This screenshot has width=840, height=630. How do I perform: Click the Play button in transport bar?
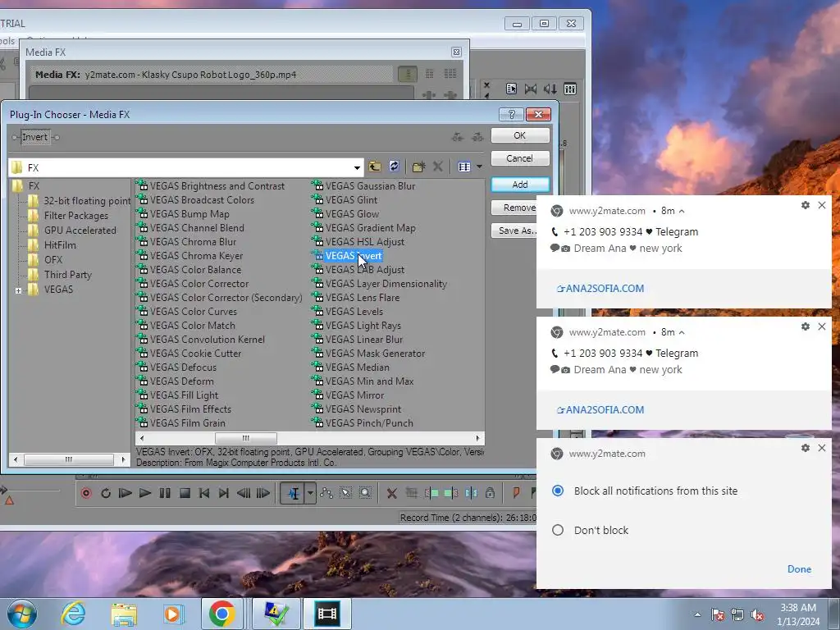pyautogui.click(x=144, y=493)
